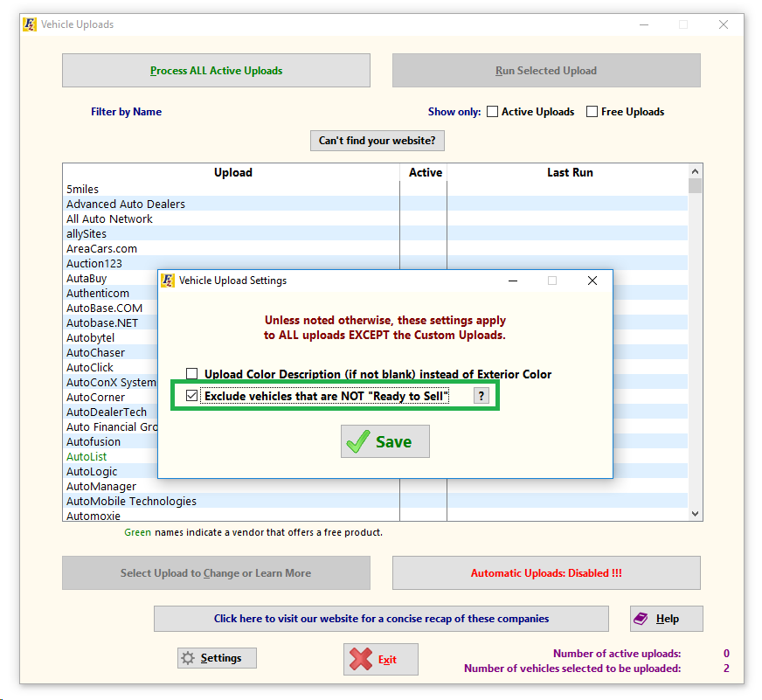Select Auto Financial Group row in list
Image resolution: width=762 pixels, height=700 pixels.
[111, 426]
